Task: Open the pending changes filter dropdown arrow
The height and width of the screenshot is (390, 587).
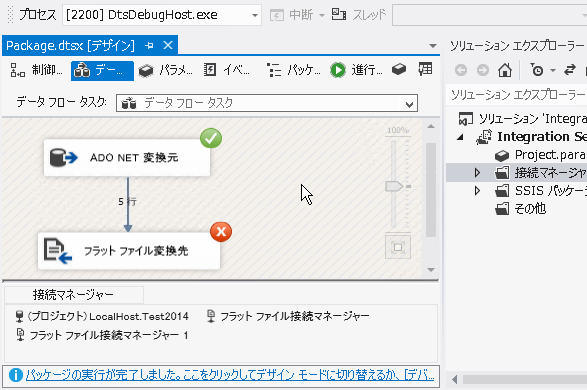Action: 553,70
